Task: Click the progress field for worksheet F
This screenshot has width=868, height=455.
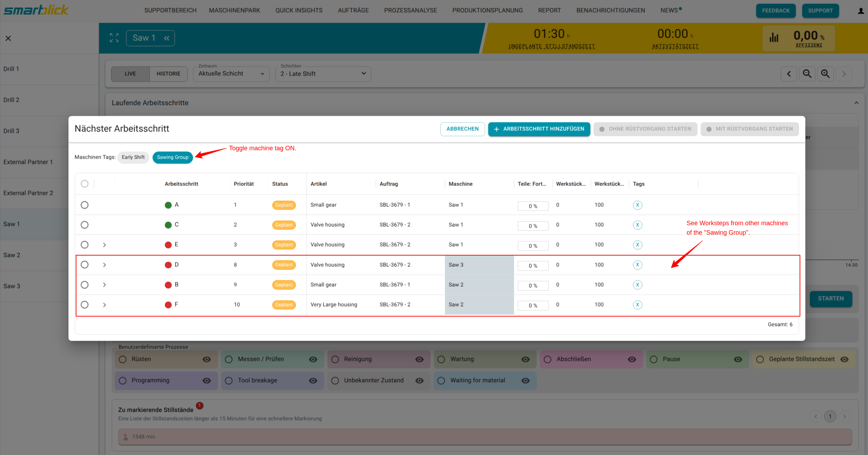Action: (533, 305)
